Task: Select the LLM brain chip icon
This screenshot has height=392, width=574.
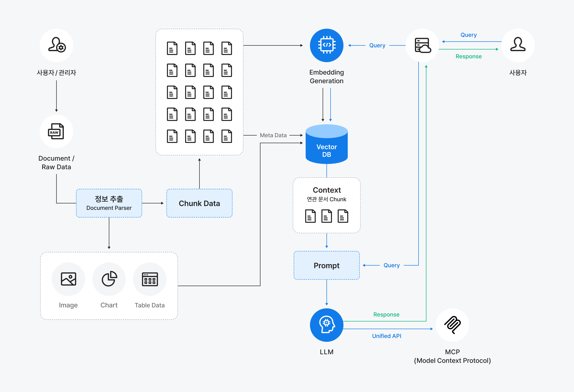Action: click(326, 325)
